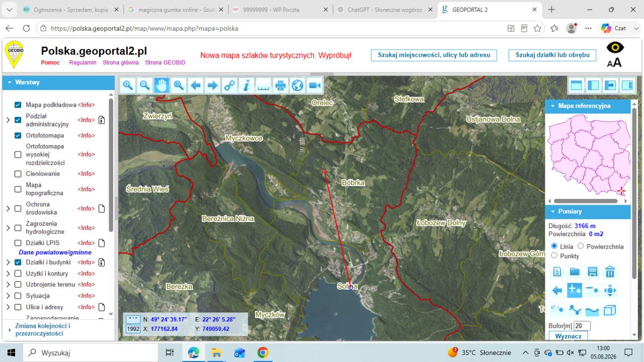Activate the hand pan tool
The height and width of the screenshot is (362, 644).
(162, 86)
